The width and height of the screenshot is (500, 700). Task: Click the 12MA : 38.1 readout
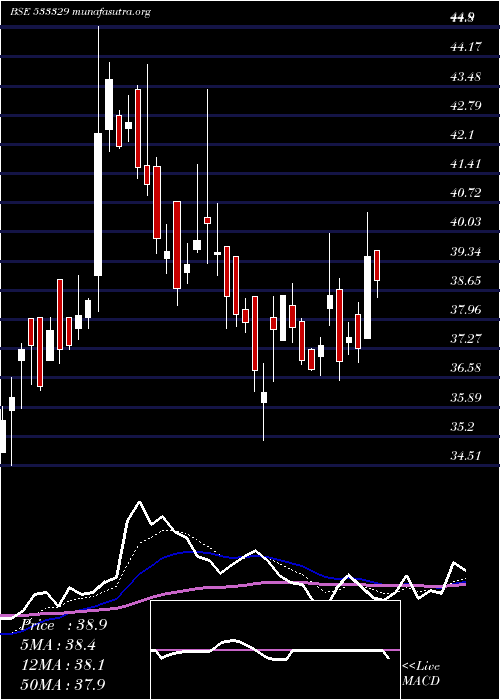(x=61, y=665)
